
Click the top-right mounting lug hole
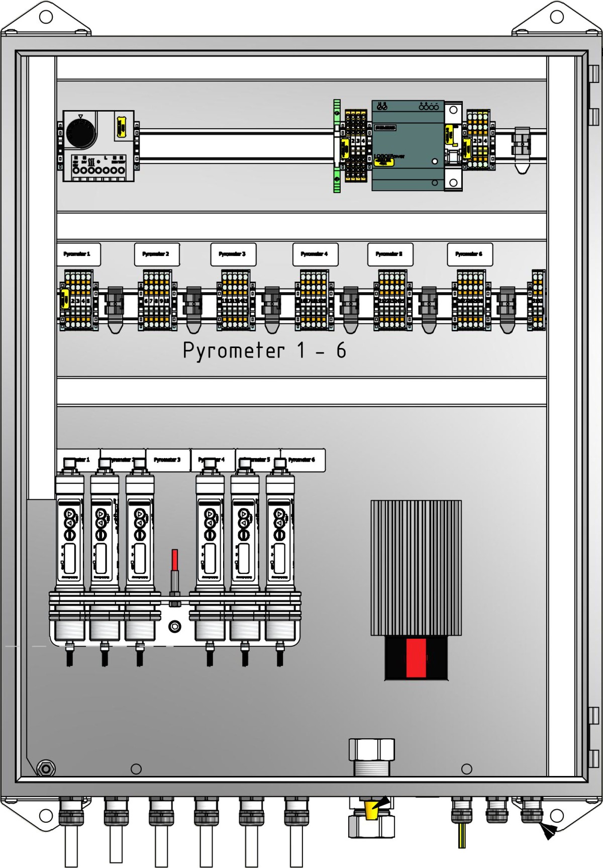coord(557,17)
